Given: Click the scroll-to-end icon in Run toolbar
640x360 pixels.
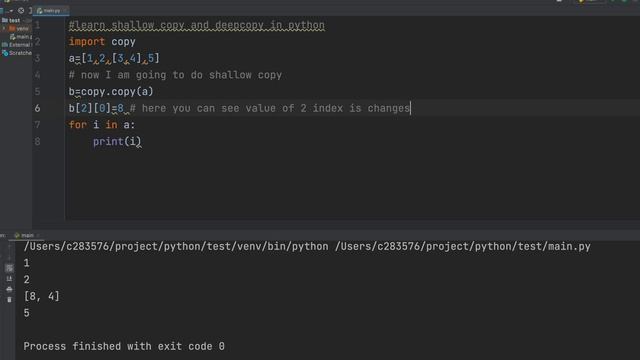Looking at the screenshot, I should pyautogui.click(x=9, y=279).
